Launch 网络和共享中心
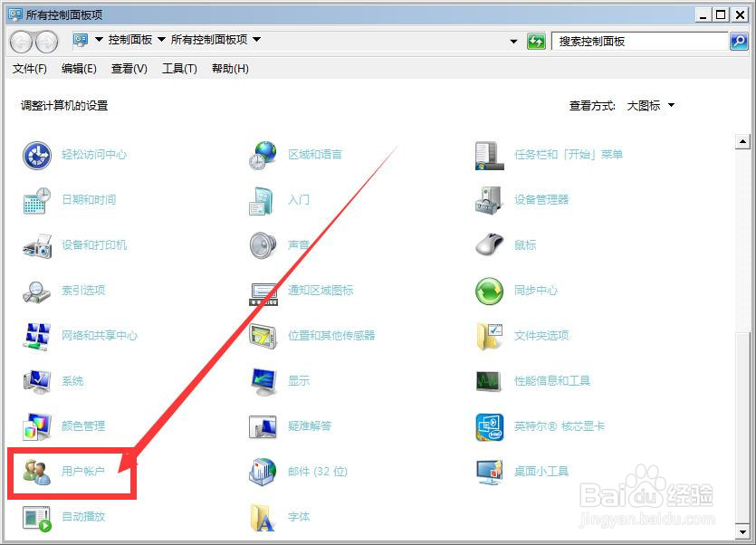This screenshot has height=545, width=756. [100, 336]
